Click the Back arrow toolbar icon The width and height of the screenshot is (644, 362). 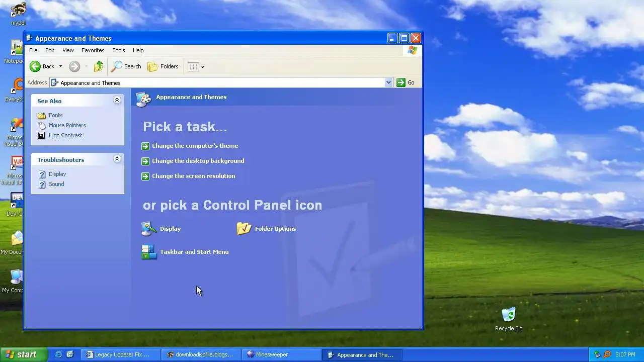tap(35, 66)
